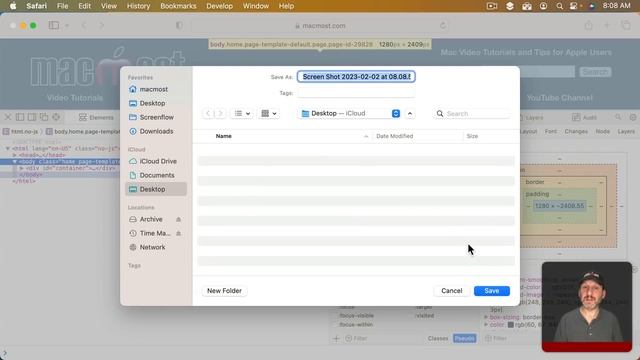Open Edit menu
This screenshot has width=640, height=360.
click(84, 6)
